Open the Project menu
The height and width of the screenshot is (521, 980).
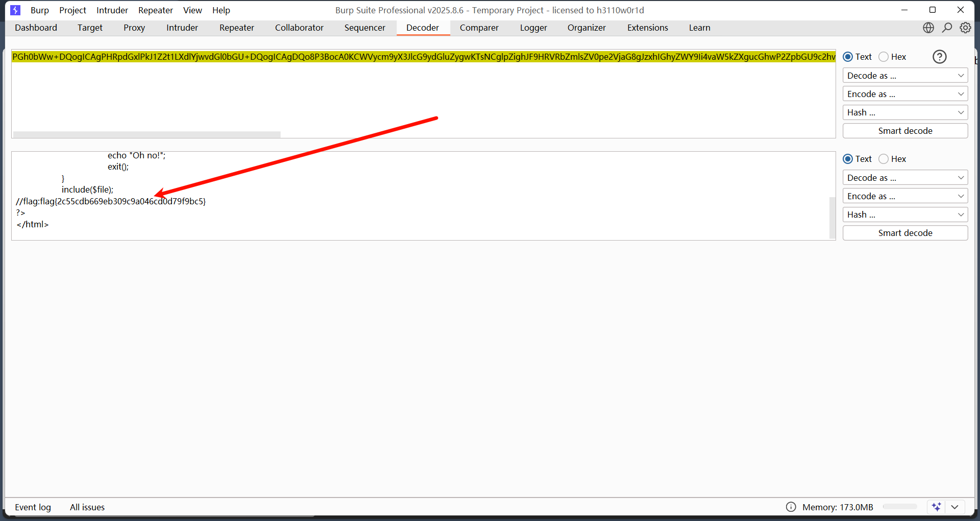72,10
